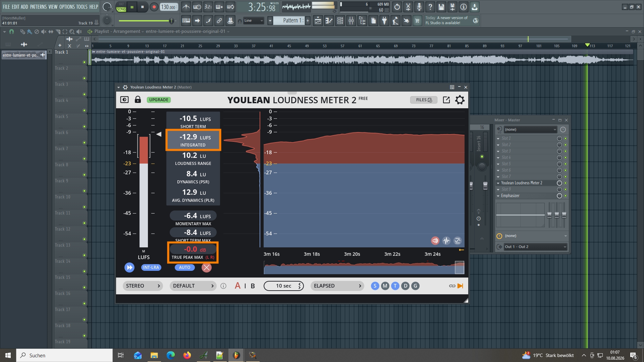Expand the Emphasizer slot arrow in mixer
Screen dimensions: 644x362
(498, 196)
